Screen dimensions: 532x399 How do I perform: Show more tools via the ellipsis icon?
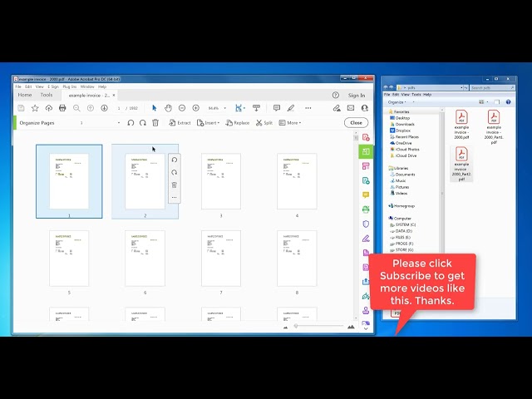pos(308,108)
